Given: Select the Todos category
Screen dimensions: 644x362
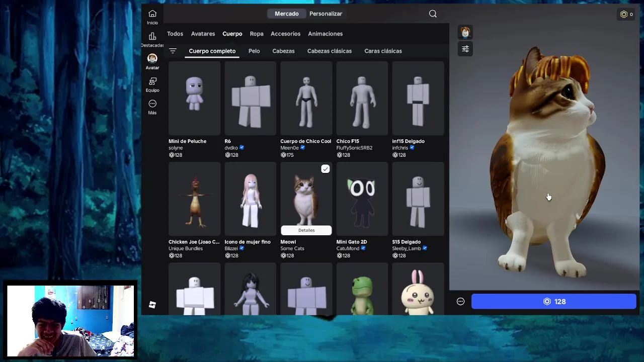Looking at the screenshot, I should [175, 34].
